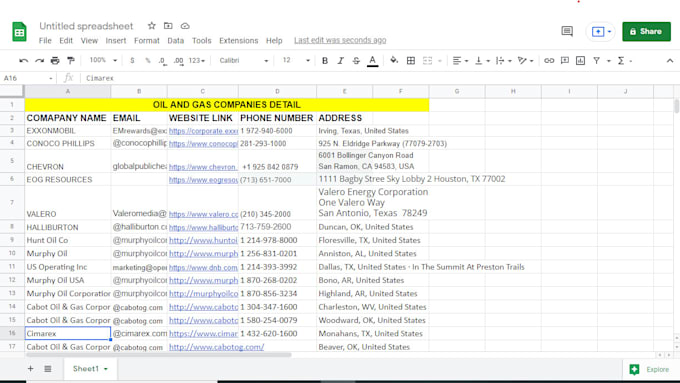The height and width of the screenshot is (383, 680).
Task: Open the font size 12 dropdown
Action: tap(296, 60)
